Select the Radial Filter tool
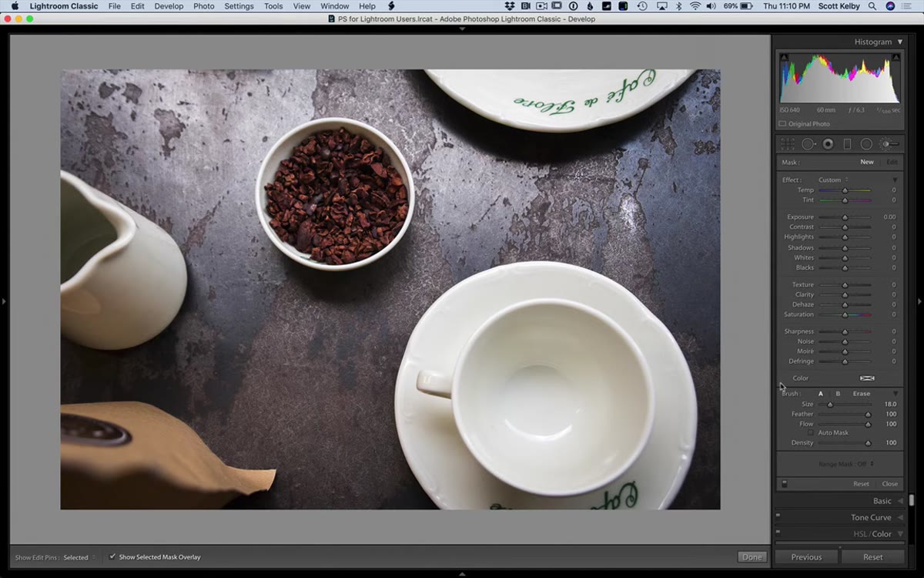Screen dimensions: 924x578 [x=866, y=144]
